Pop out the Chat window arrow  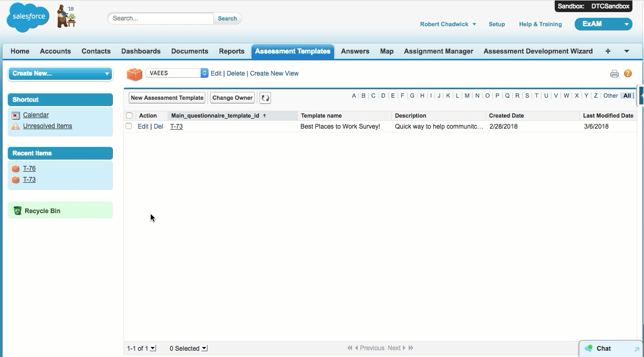(x=637, y=349)
